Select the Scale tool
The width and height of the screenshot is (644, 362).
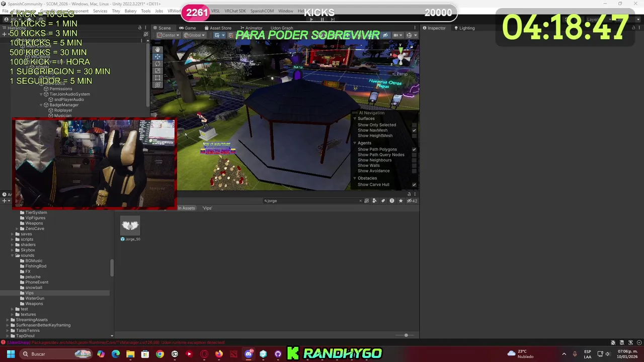point(157,70)
